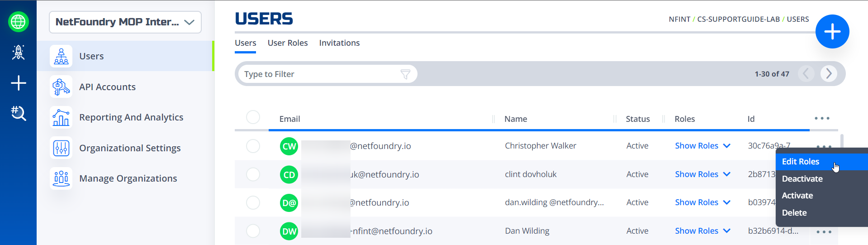This screenshot has width=868, height=245.
Task: Go to previous page of users
Action: point(806,73)
